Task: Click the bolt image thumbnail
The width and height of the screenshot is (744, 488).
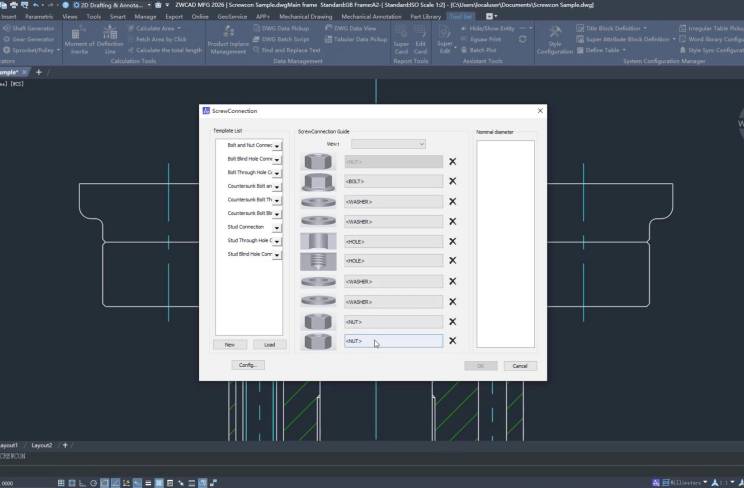Action: pyautogui.click(x=318, y=181)
